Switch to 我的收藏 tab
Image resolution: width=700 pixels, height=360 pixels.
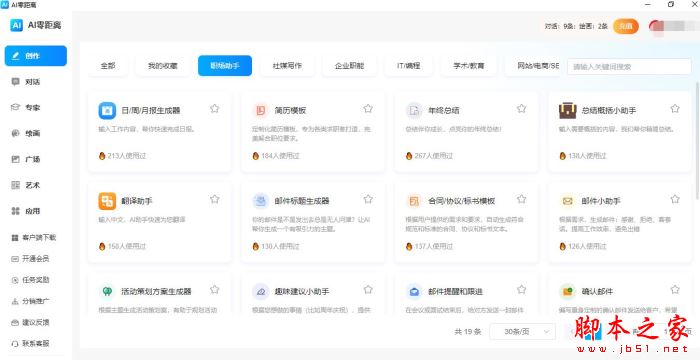[162, 66]
